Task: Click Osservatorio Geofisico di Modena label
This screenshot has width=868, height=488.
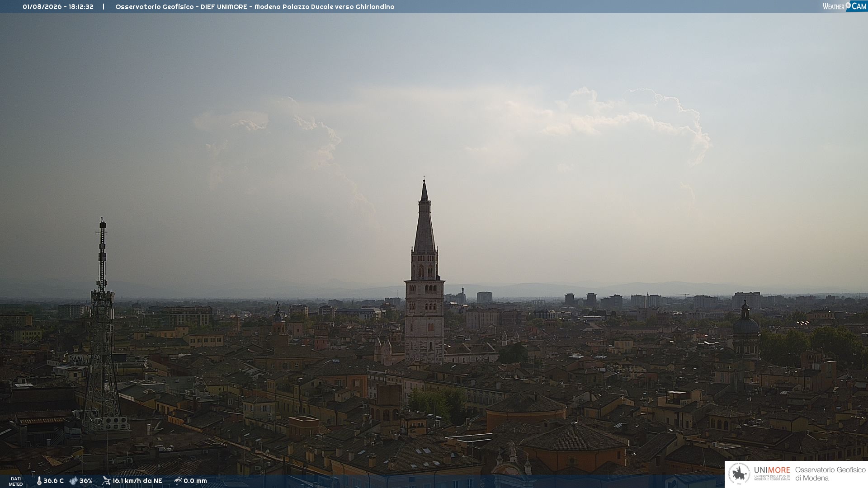Action: (x=830, y=474)
